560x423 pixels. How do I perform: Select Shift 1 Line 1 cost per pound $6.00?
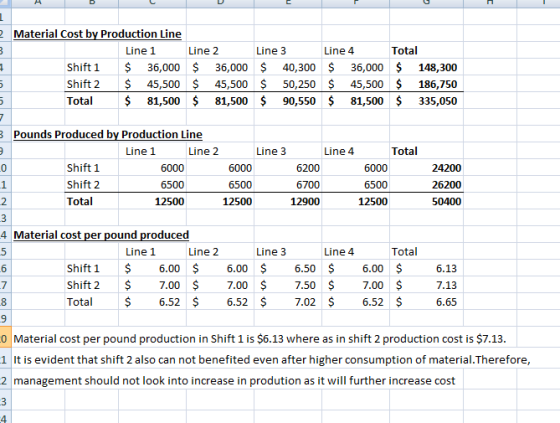(x=152, y=268)
